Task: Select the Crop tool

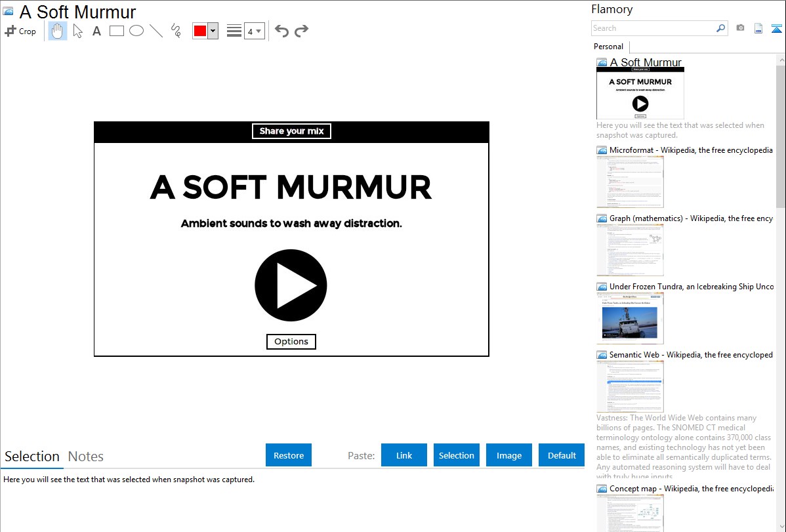Action: 20,31
